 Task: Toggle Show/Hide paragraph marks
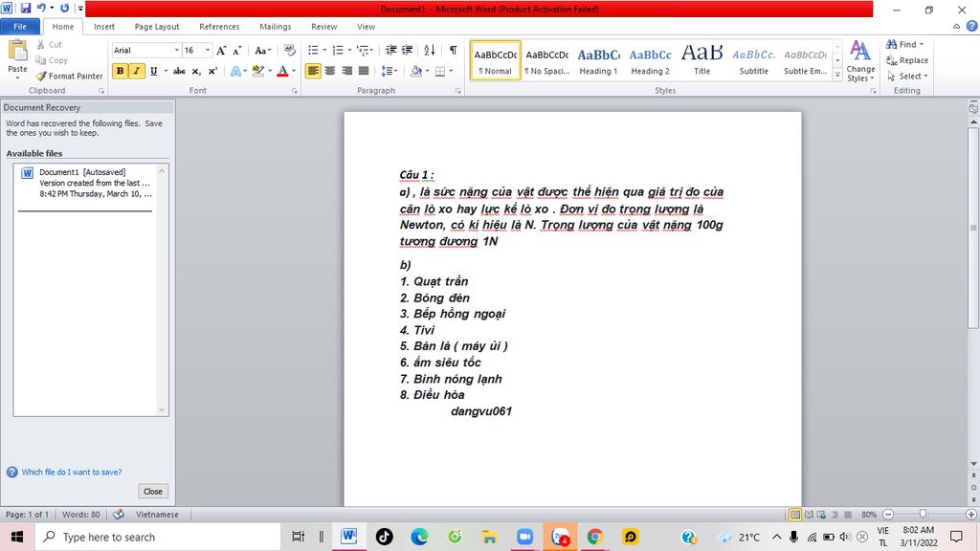coord(453,50)
